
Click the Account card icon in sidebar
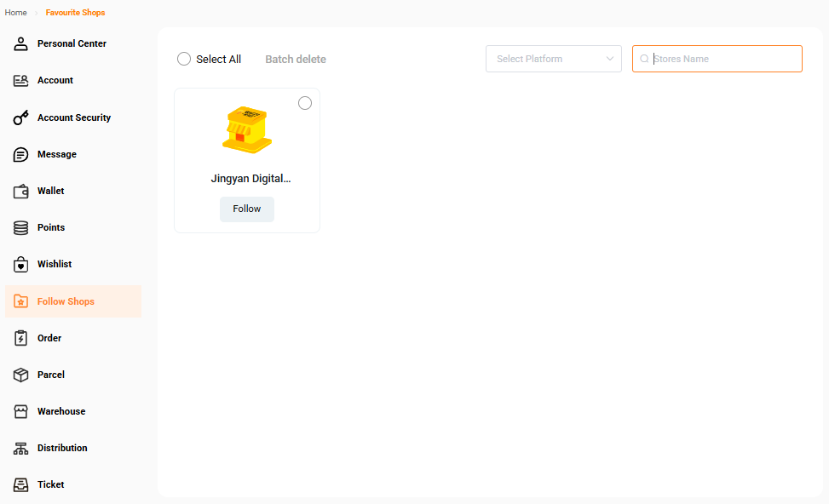tap(21, 81)
